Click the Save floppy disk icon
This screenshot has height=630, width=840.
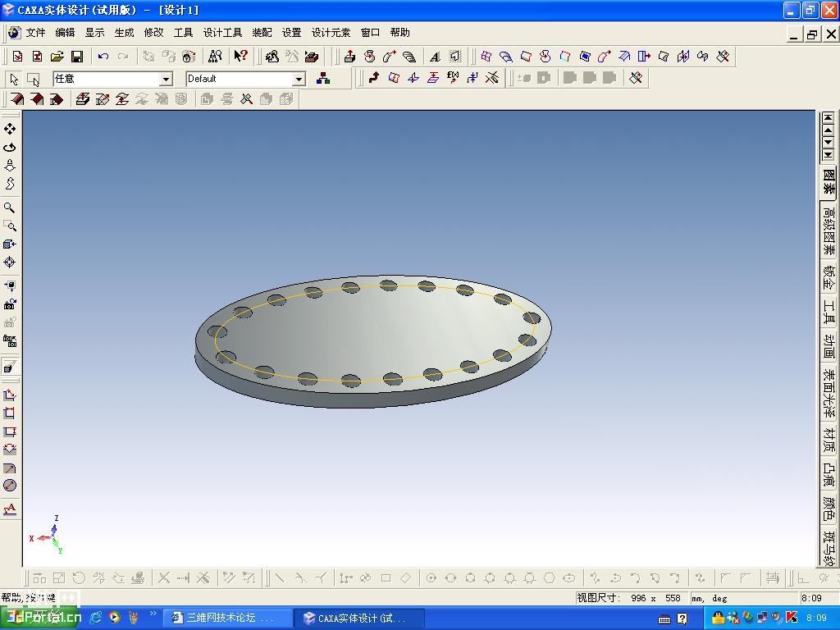pyautogui.click(x=77, y=57)
